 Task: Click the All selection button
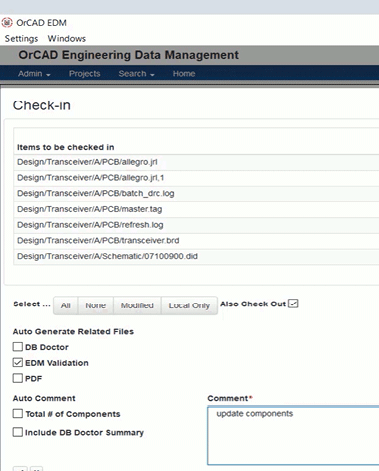point(66,305)
